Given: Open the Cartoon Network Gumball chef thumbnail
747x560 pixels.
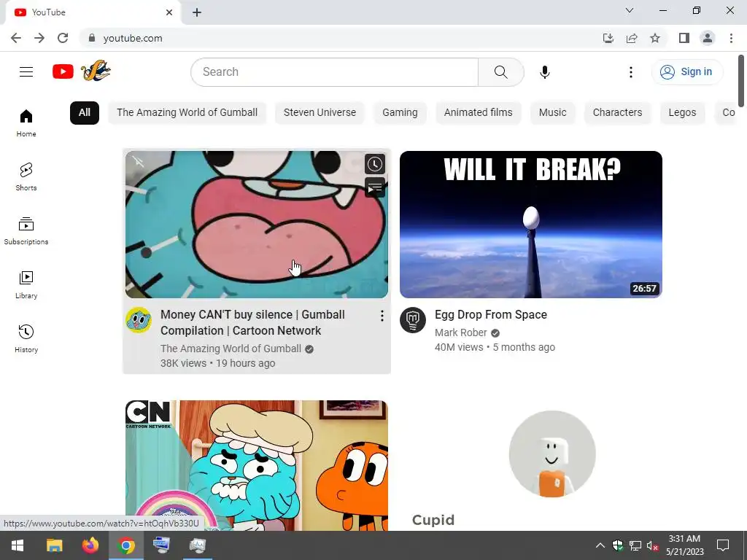Looking at the screenshot, I should 256,465.
